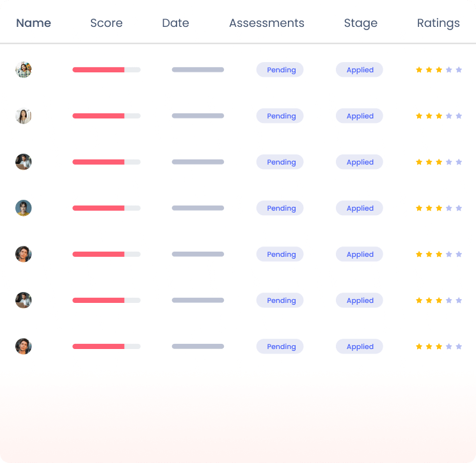Open the second row's candidate avatar

pos(24,116)
